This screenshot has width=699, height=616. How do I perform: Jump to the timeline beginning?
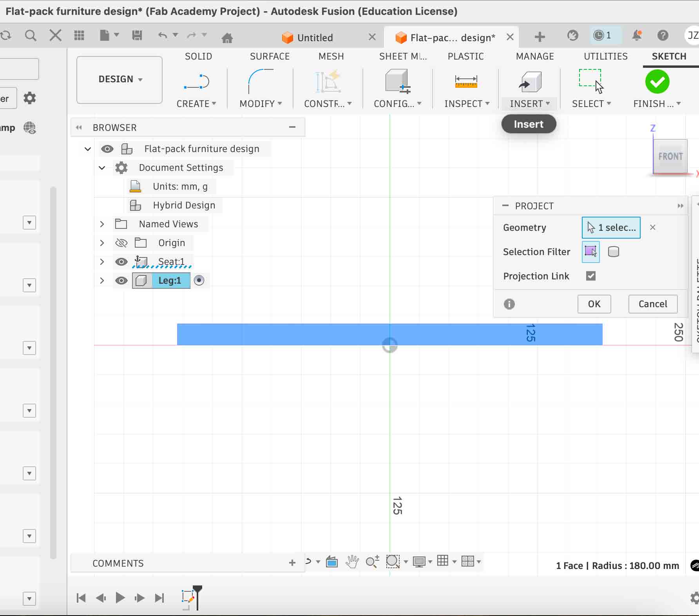coord(81,598)
